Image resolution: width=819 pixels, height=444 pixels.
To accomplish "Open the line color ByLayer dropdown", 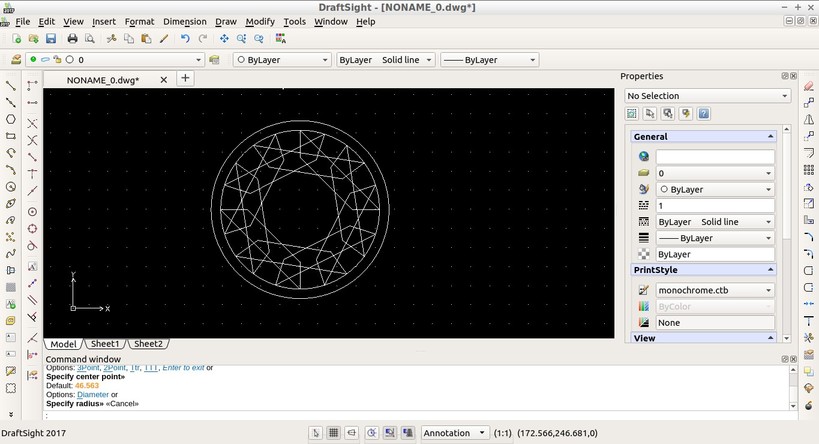I will coord(283,60).
